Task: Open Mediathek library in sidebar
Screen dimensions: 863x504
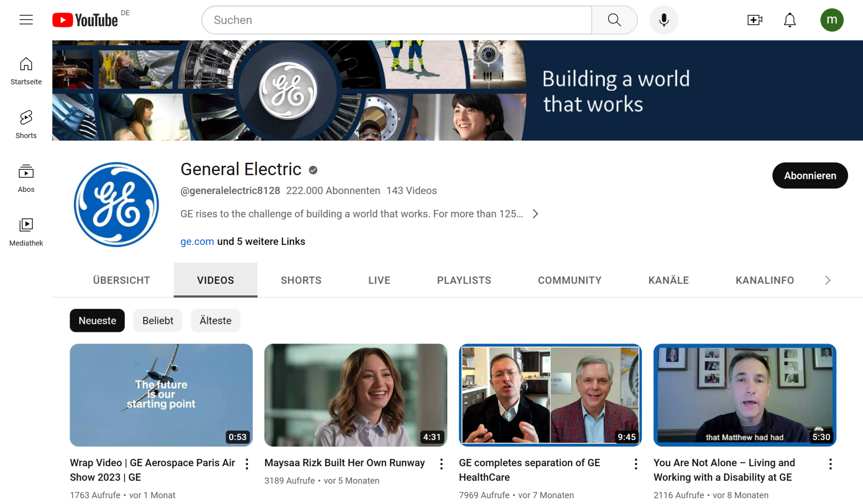Action: coord(26,232)
